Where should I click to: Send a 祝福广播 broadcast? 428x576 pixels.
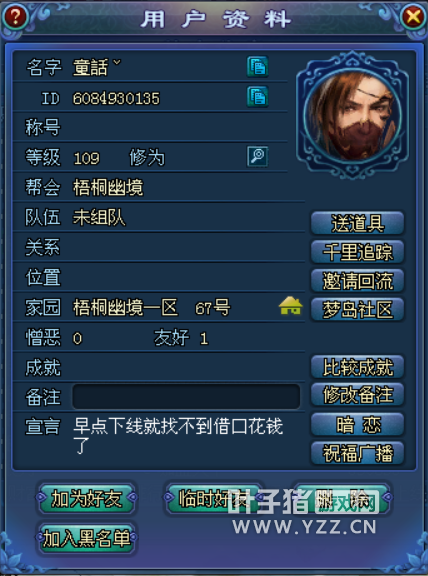coord(357,453)
